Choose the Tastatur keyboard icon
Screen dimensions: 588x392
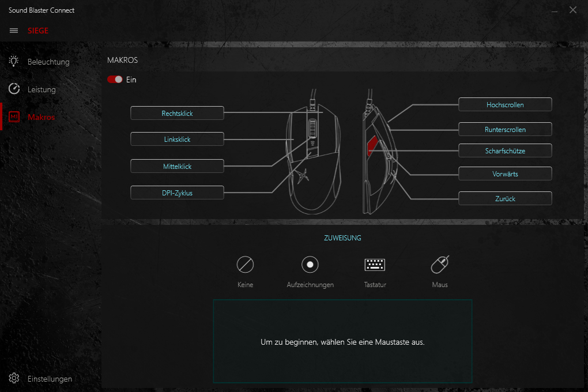(375, 265)
